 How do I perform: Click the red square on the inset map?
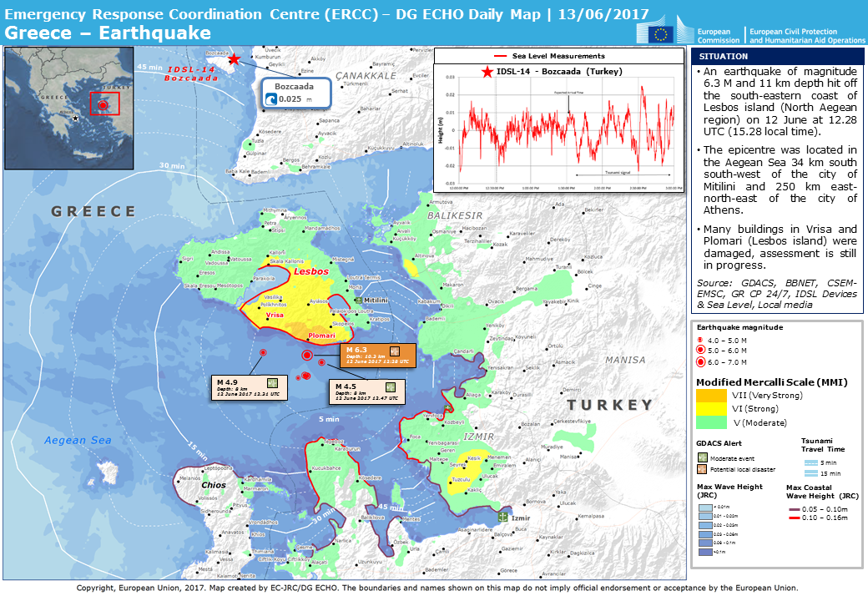click(103, 104)
